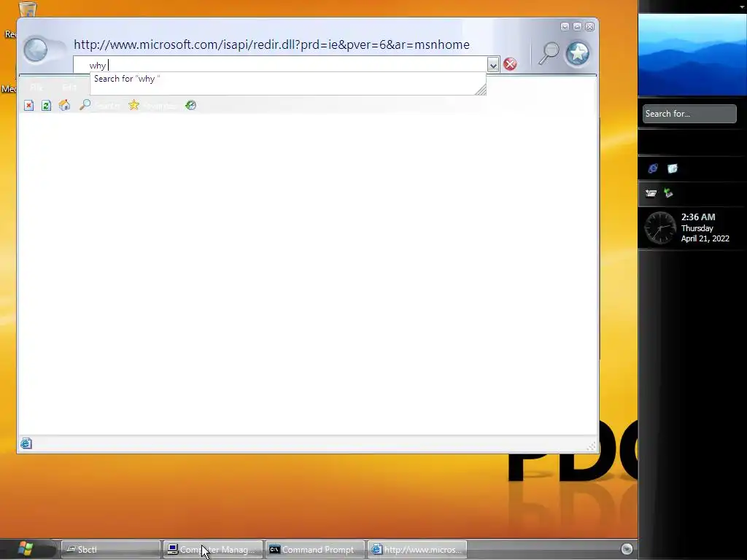
Task: Open the faded File menu
Action: coord(36,87)
